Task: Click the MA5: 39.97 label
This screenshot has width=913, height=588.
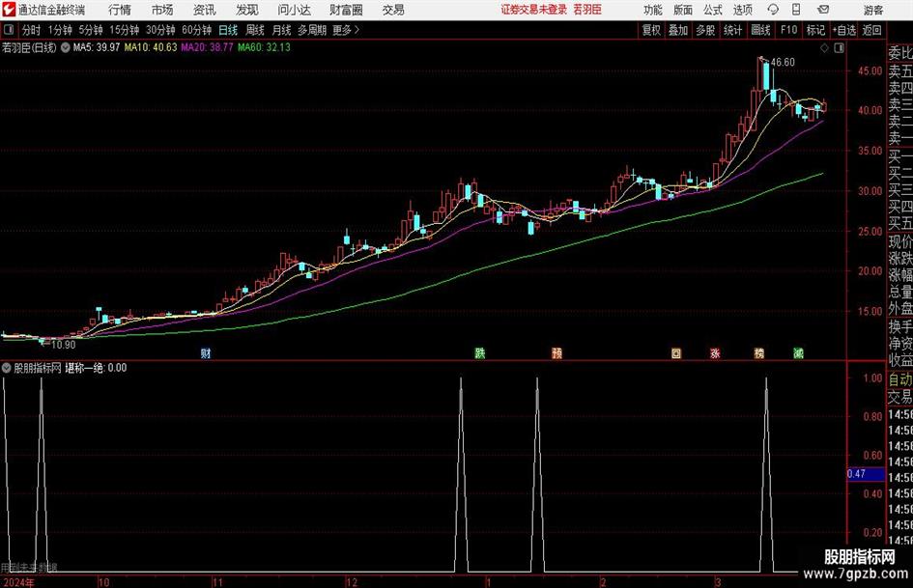Action: point(97,47)
